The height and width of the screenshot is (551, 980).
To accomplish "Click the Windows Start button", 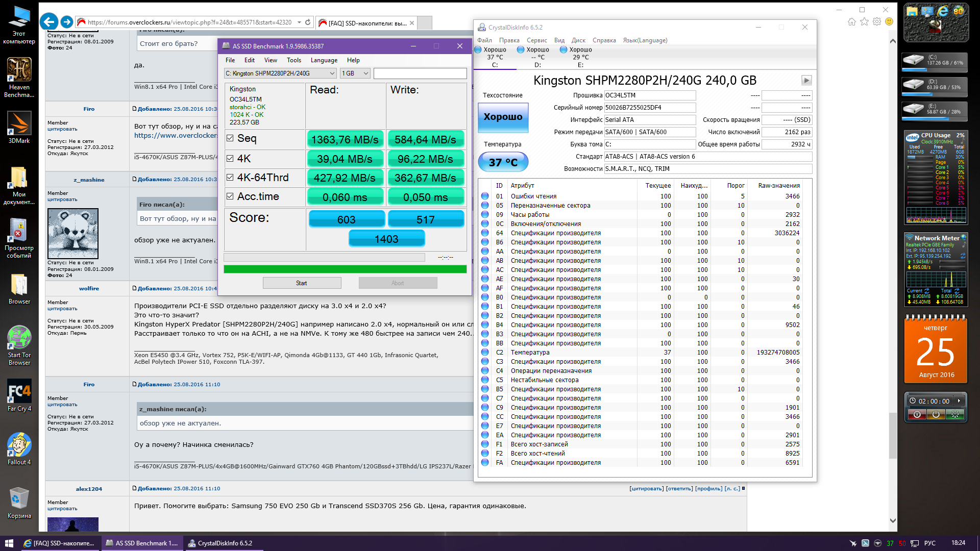I will point(9,543).
